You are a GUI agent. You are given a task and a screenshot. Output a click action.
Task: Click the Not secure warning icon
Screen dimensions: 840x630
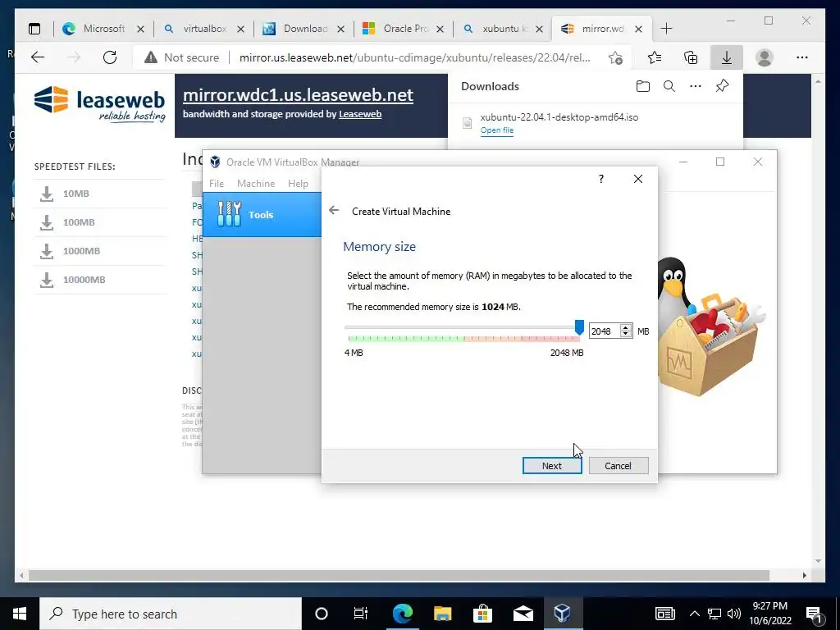151,57
